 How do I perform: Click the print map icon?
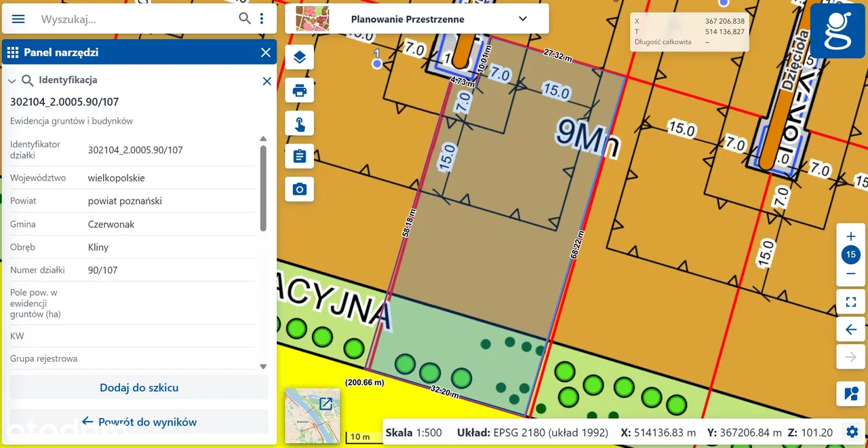299,90
